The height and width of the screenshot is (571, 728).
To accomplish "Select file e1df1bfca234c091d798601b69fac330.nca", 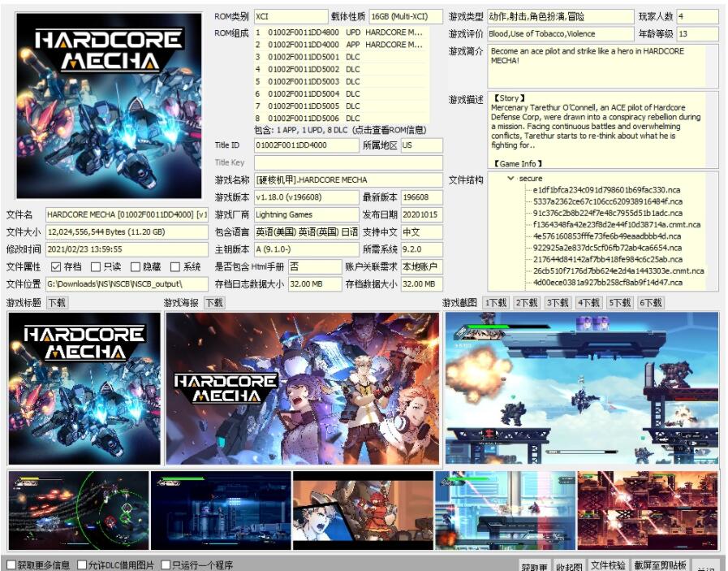I will (606, 190).
